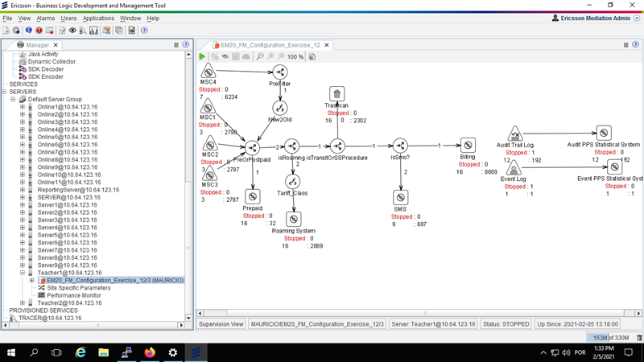644x362 pixels.
Task: Select the MSC3 collector node
Action: click(x=209, y=175)
